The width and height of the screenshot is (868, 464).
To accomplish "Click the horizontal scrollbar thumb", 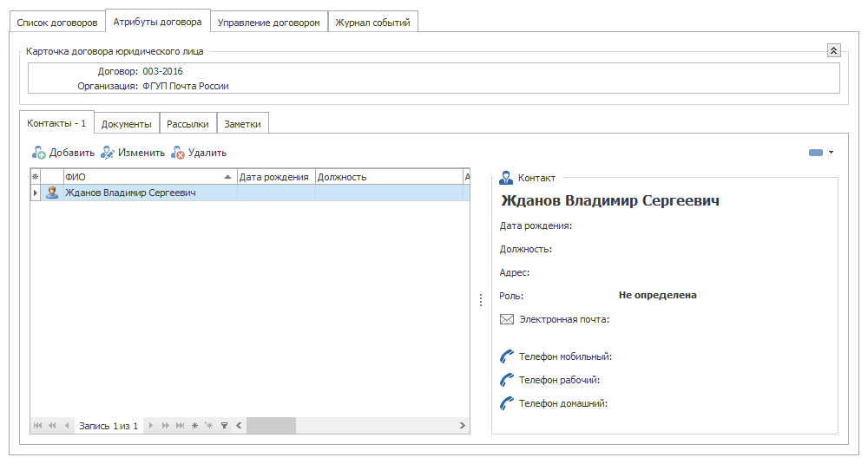I will (x=271, y=425).
